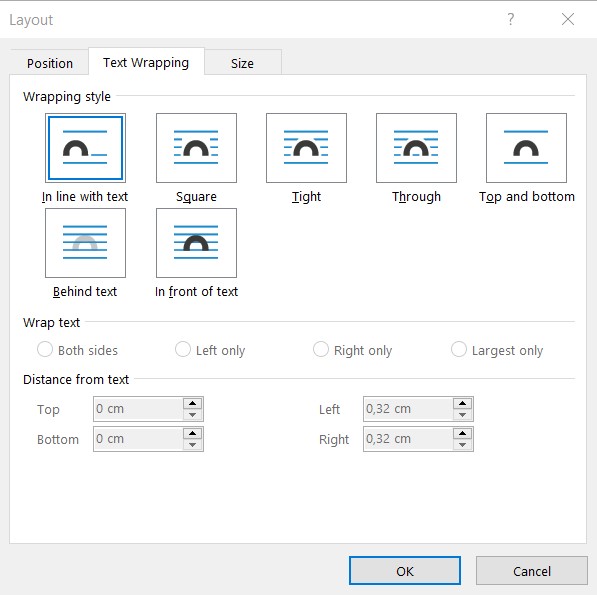Choose the Top and bottom wrapping icon
Screen dimensions: 597x595
(x=526, y=148)
